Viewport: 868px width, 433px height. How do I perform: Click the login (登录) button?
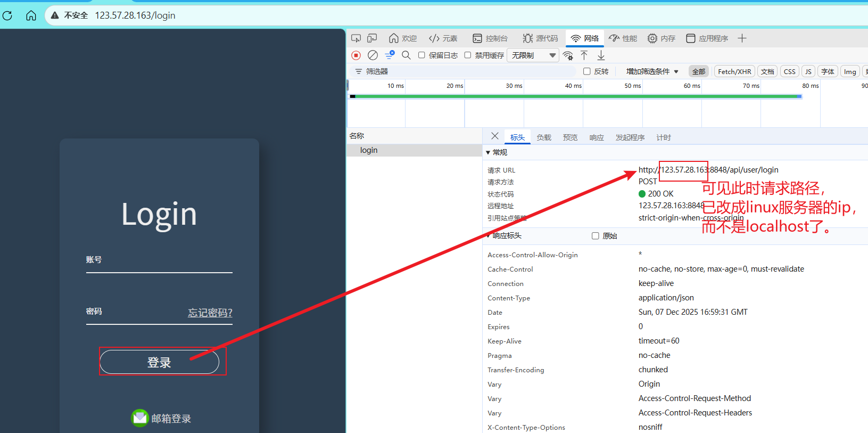159,362
